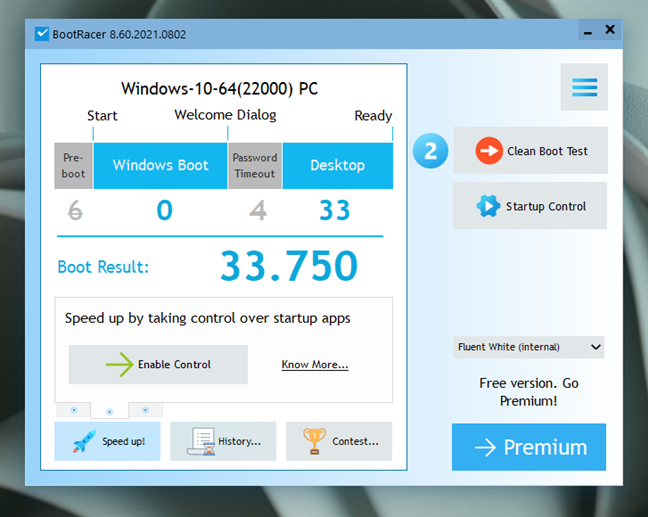Click the Boot Result: label
This screenshot has width=648, height=517.
pos(103,267)
